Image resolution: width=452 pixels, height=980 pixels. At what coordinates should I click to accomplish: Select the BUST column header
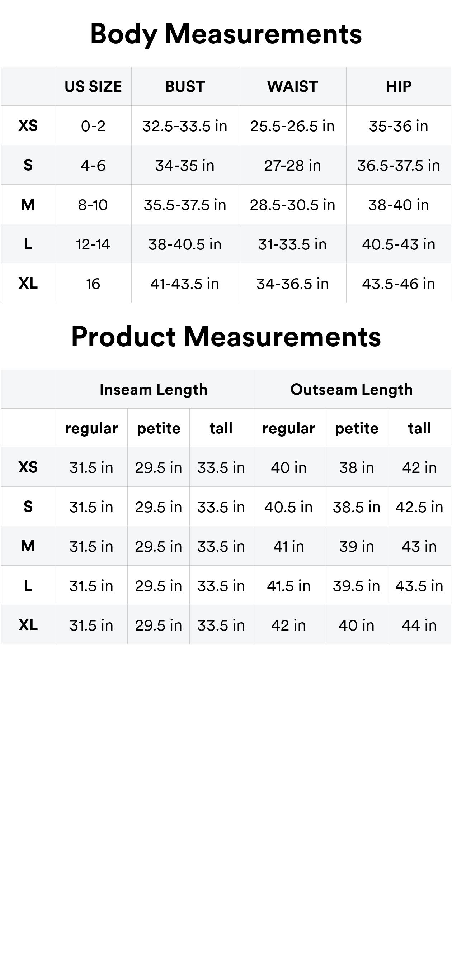[185, 87]
